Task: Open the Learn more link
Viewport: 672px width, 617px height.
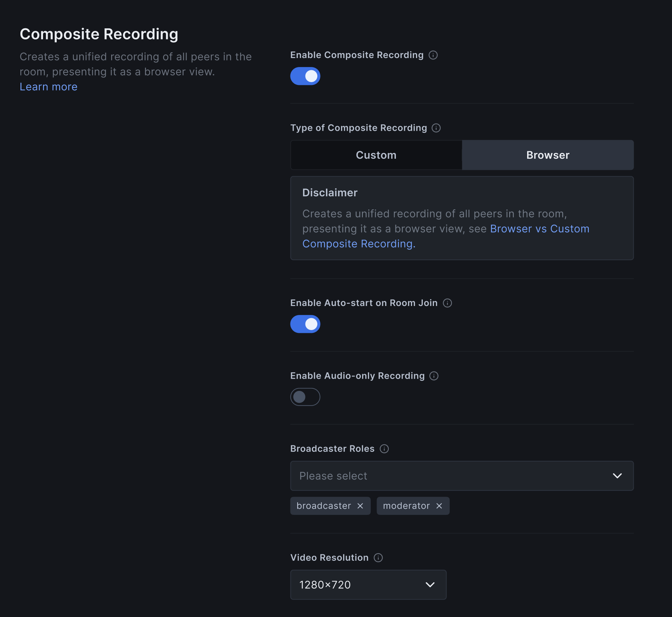Action: (x=48, y=87)
